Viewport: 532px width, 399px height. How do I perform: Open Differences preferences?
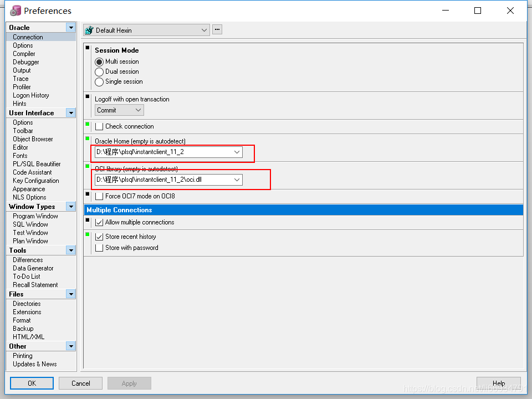28,260
